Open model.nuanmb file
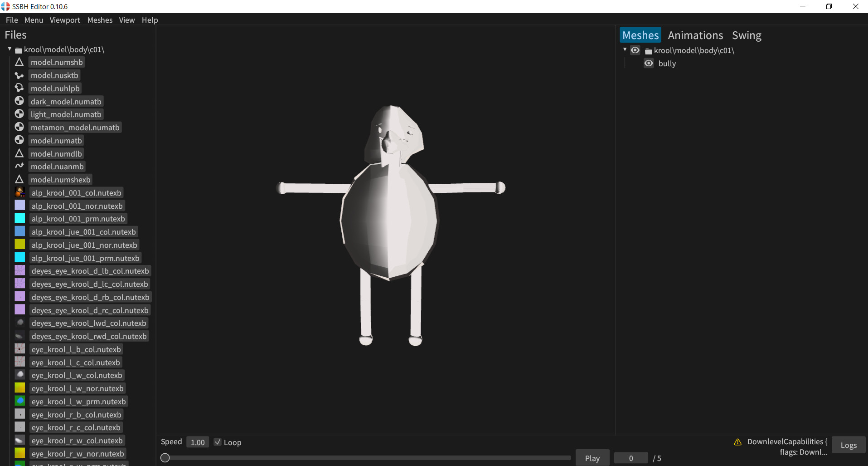868x466 pixels. tap(57, 166)
